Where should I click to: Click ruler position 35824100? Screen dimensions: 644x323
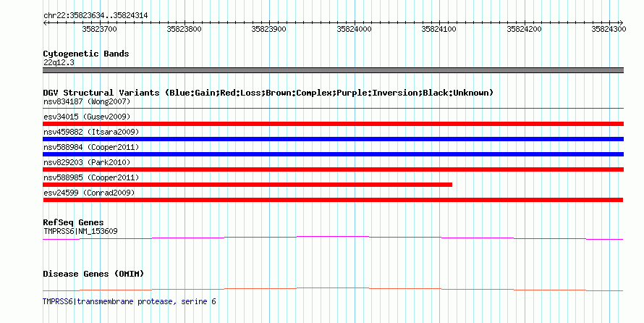(439, 29)
